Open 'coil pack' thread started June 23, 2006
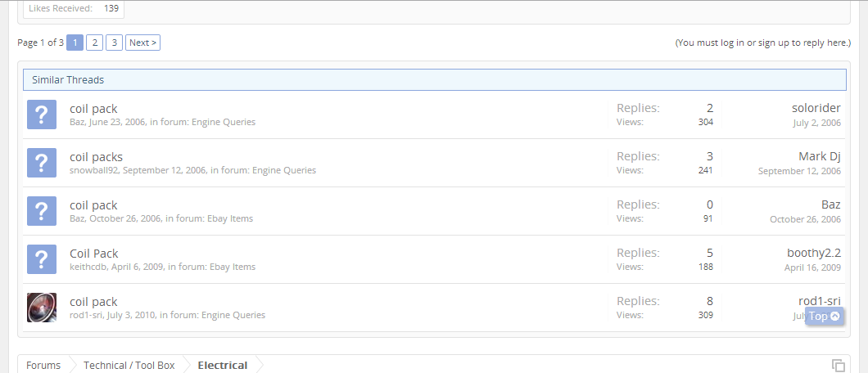The height and width of the screenshot is (373, 868). (x=93, y=109)
